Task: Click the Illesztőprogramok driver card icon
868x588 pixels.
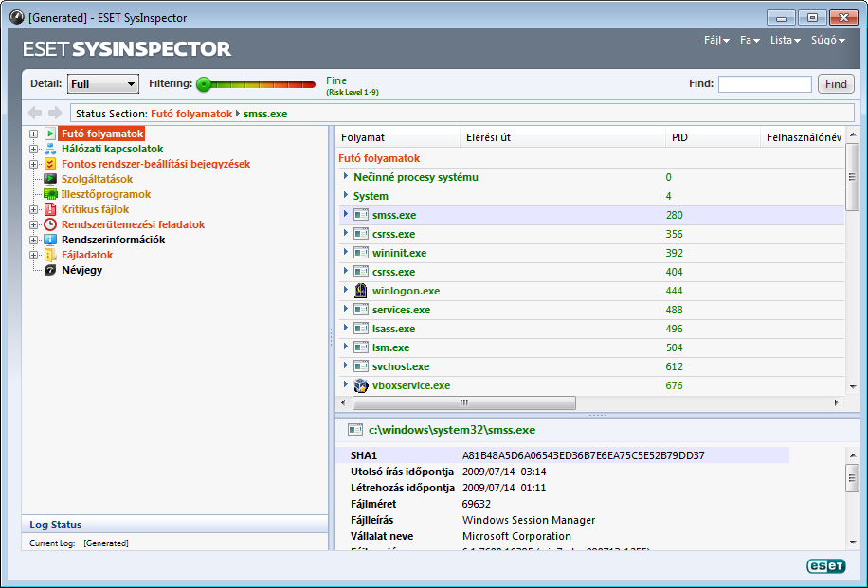Action: coord(50,194)
